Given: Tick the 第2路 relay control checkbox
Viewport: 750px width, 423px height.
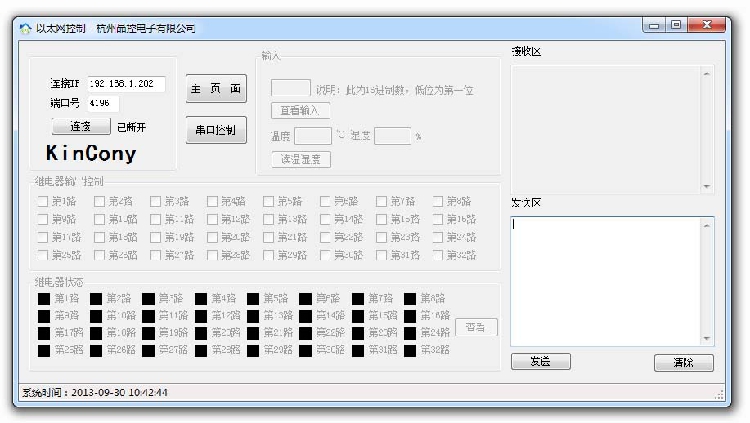Looking at the screenshot, I should [x=99, y=201].
